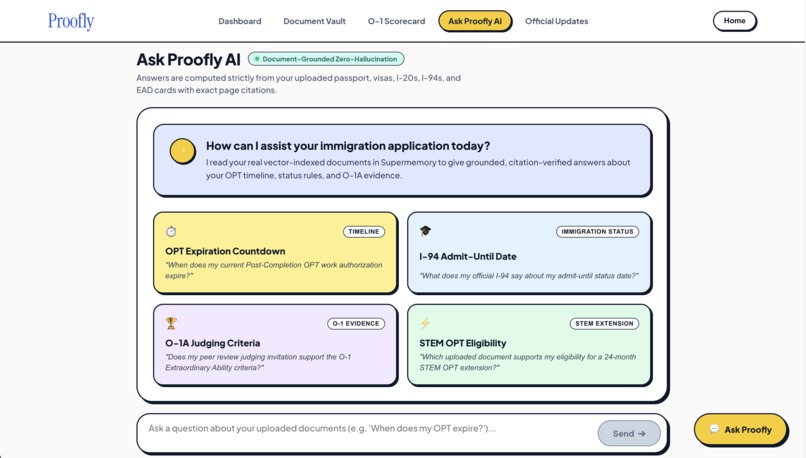
Task: Click the lightning bolt icon
Action: point(425,323)
